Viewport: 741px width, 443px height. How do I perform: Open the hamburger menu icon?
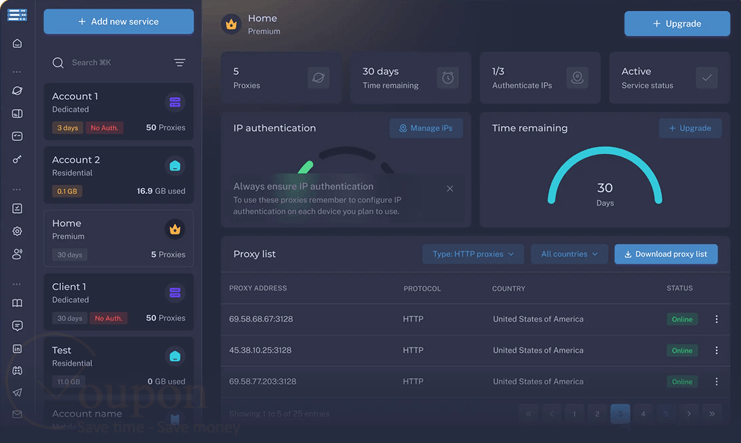[x=17, y=15]
